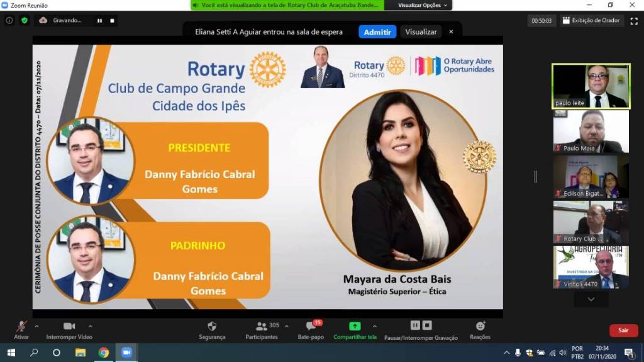
Task: Open the Bate-papo chat panel
Action: pos(311,326)
